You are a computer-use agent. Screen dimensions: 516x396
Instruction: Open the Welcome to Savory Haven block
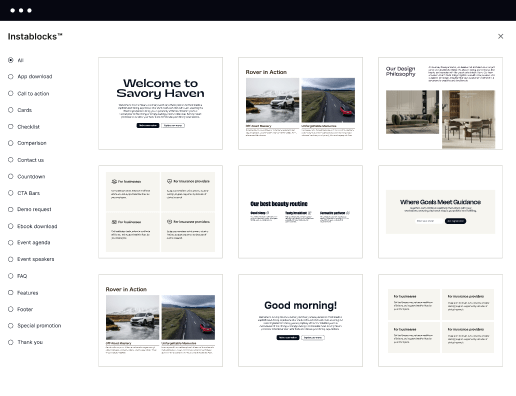[x=160, y=103]
